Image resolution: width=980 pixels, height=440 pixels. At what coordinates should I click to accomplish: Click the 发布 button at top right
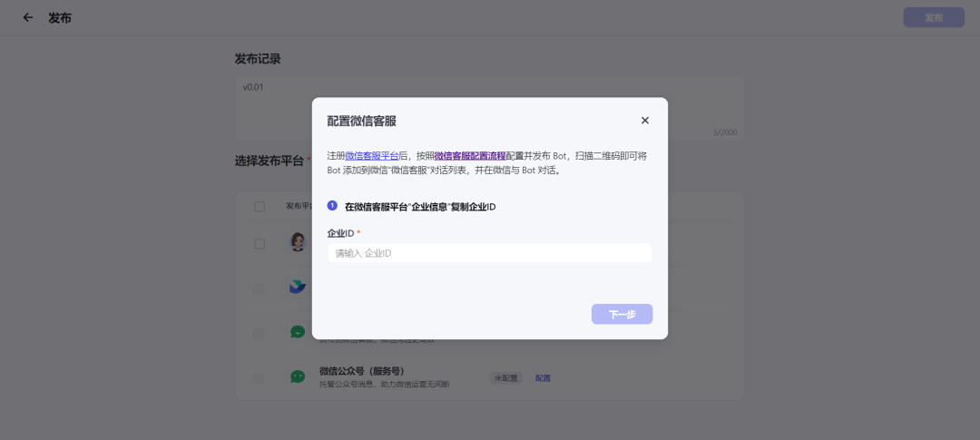point(934,17)
